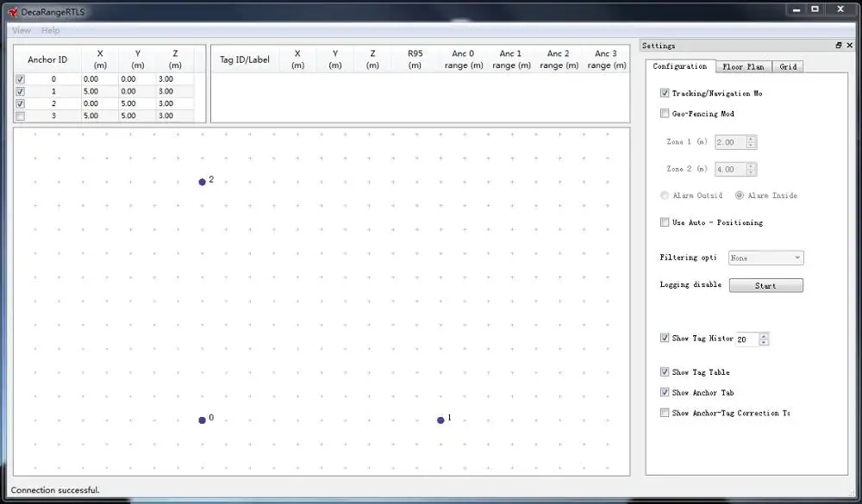Viewport: 862px width, 504px height.
Task: Click Zone 1 spinner arrows
Action: [x=751, y=142]
